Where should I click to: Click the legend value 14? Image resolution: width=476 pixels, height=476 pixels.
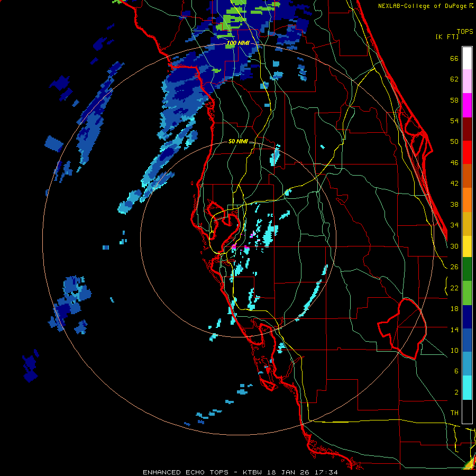[x=454, y=329]
